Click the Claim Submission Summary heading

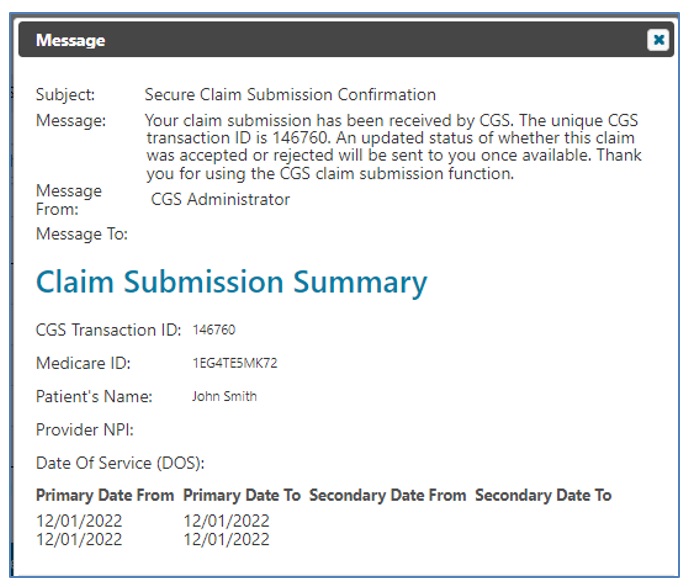(231, 283)
